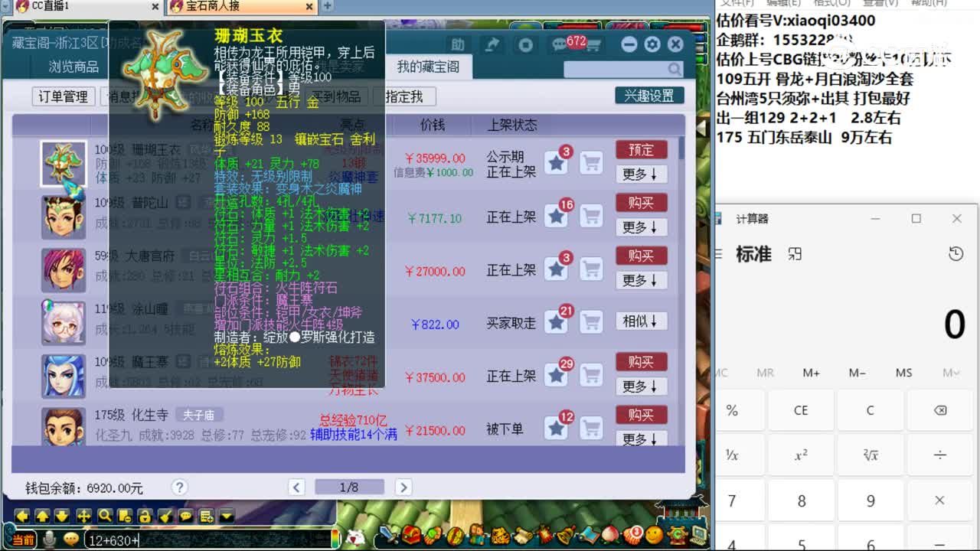The image size is (980, 551).
Task: Expand 更多 on 珊瑚玉衣 row
Action: (x=641, y=174)
